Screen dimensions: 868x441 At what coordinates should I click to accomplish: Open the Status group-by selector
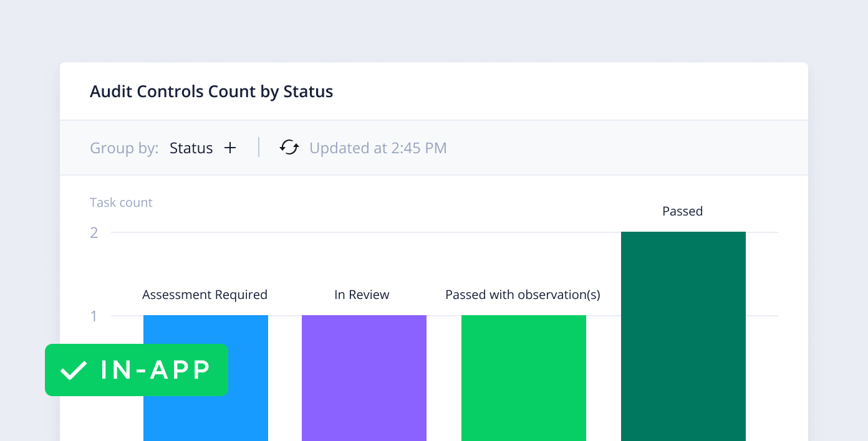191,148
